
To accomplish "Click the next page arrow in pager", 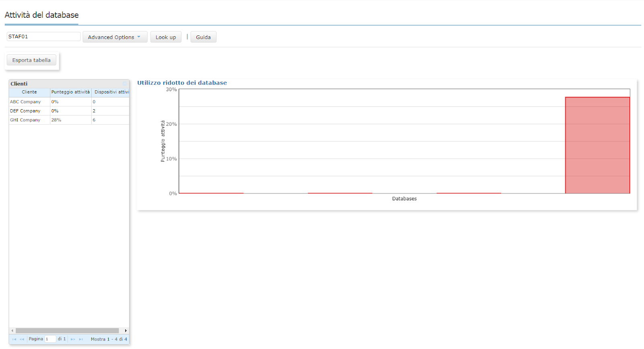I will point(73,339).
